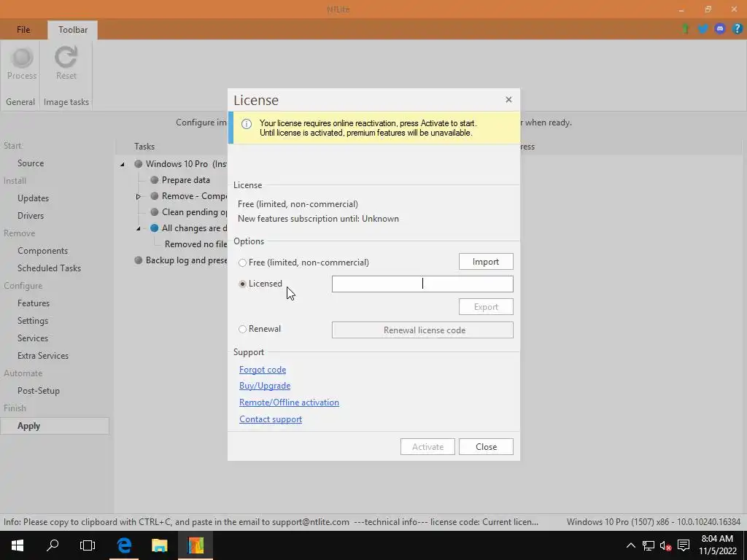Select the Renewal radio option

tap(242, 329)
